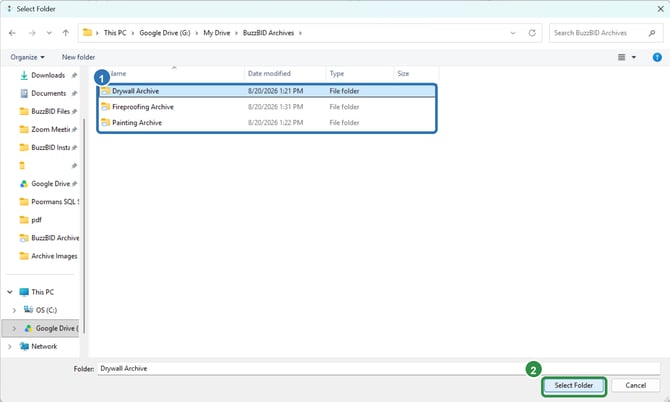Click the Documents page icon
Screen dimensions: 670x402
coord(24,93)
